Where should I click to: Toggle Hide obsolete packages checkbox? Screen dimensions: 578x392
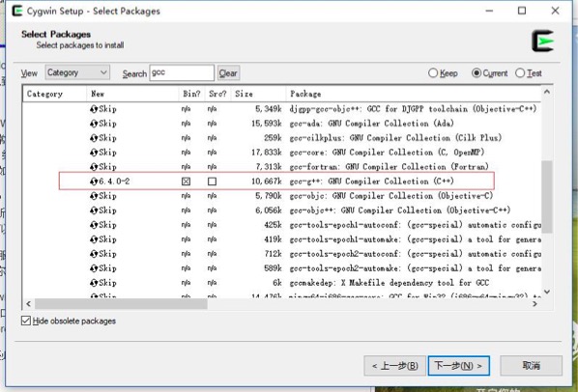pos(26,321)
